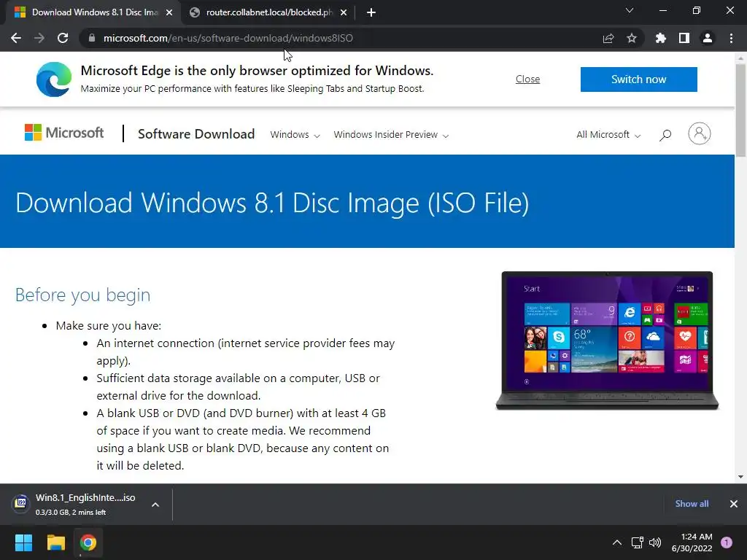Close the Download Windows 8.1 tab
747x560 pixels.
click(169, 12)
